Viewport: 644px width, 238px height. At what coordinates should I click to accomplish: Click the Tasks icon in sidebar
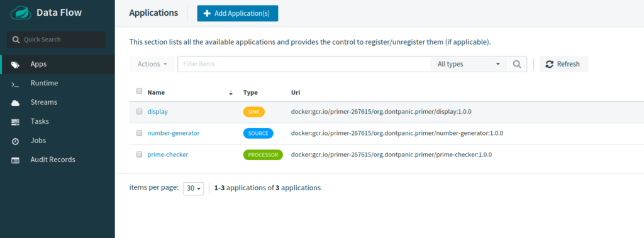click(x=15, y=122)
